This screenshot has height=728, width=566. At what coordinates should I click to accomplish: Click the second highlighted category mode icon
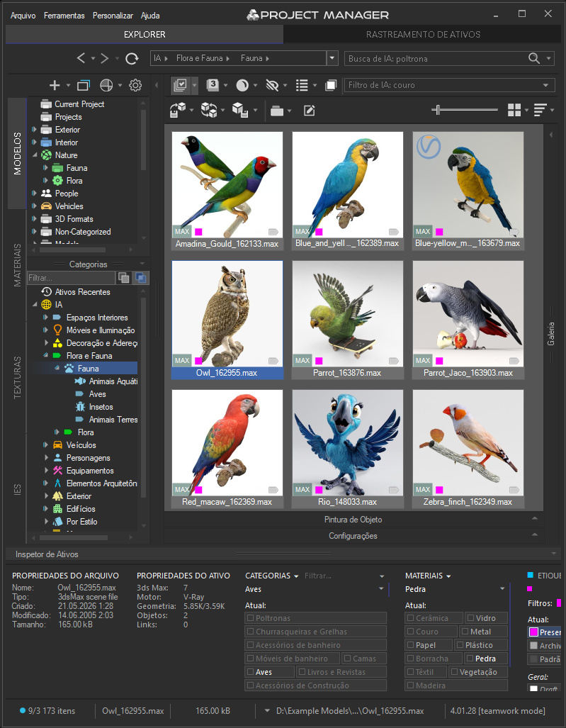coord(140,278)
